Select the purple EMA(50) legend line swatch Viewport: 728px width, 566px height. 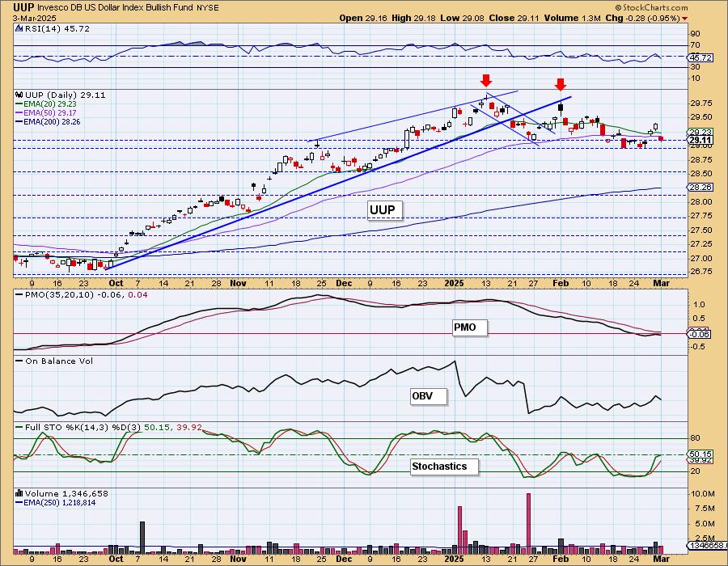point(19,112)
